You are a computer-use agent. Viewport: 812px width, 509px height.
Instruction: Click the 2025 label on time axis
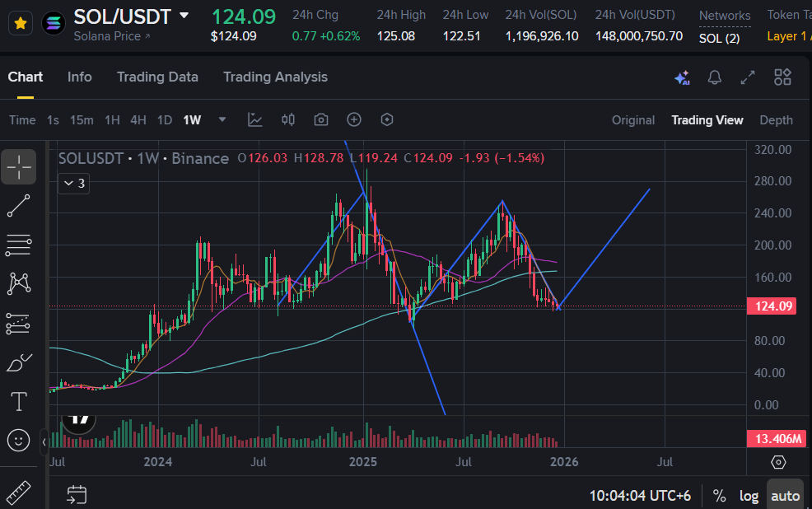[x=363, y=462]
